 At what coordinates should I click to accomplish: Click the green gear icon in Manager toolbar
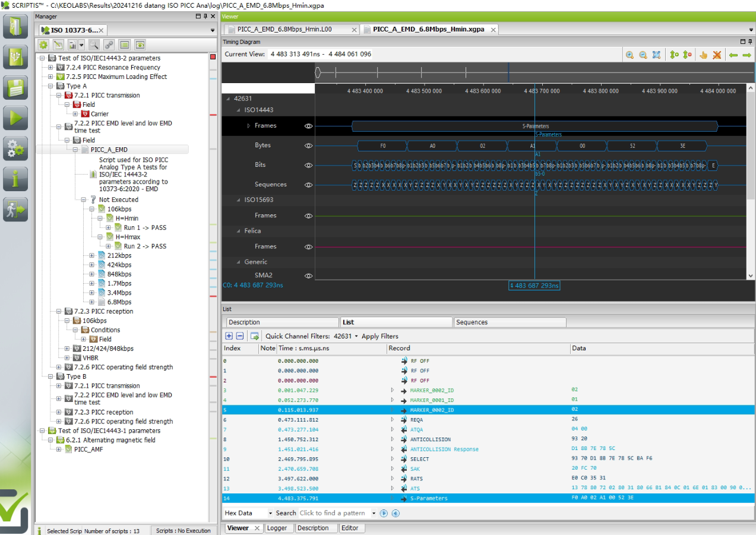point(43,45)
